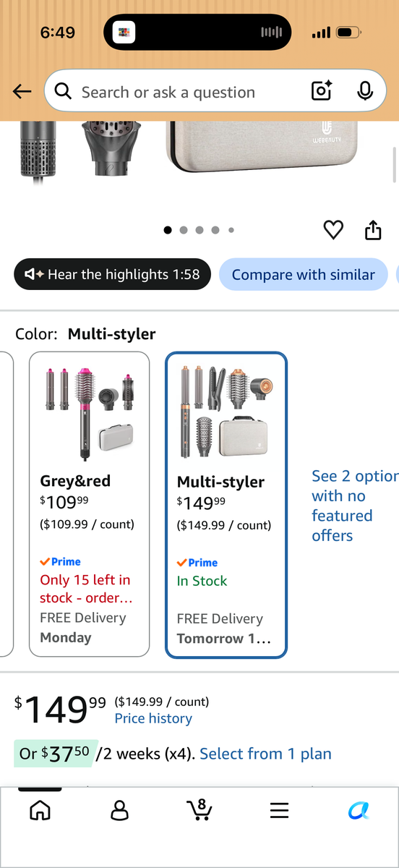Play Hear the highlights audio

pos(113,274)
